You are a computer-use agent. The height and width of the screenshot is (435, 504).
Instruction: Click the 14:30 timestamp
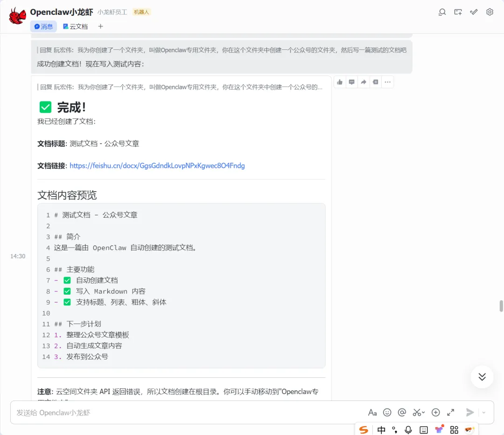coord(18,256)
